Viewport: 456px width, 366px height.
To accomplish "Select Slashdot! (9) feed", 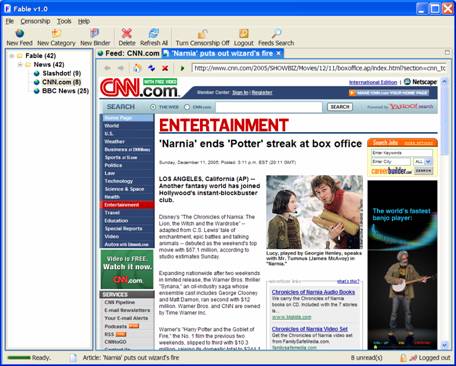I will pos(61,73).
